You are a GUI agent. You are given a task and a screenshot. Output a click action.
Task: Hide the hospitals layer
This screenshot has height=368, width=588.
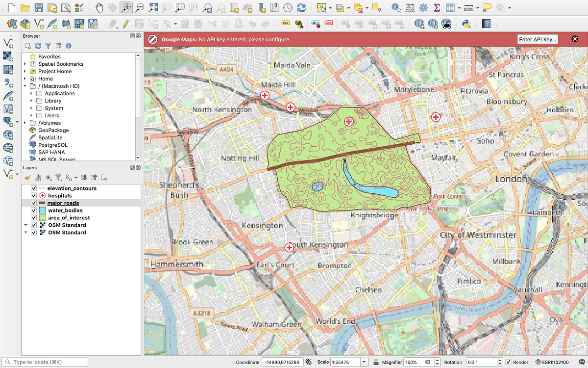click(33, 195)
